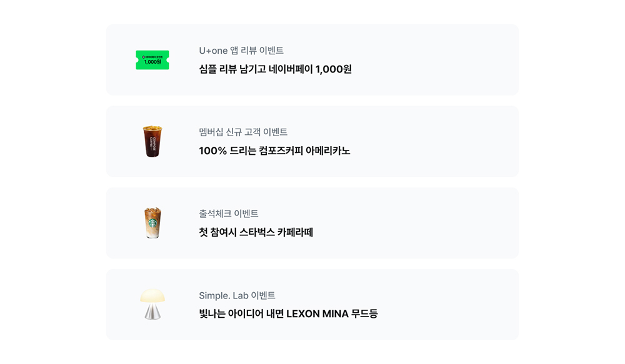Image resolution: width=625 pixels, height=364 pixels.
Task: Select '100% 드리는 컴포즈커피 아메리카노' title
Action: click(274, 151)
